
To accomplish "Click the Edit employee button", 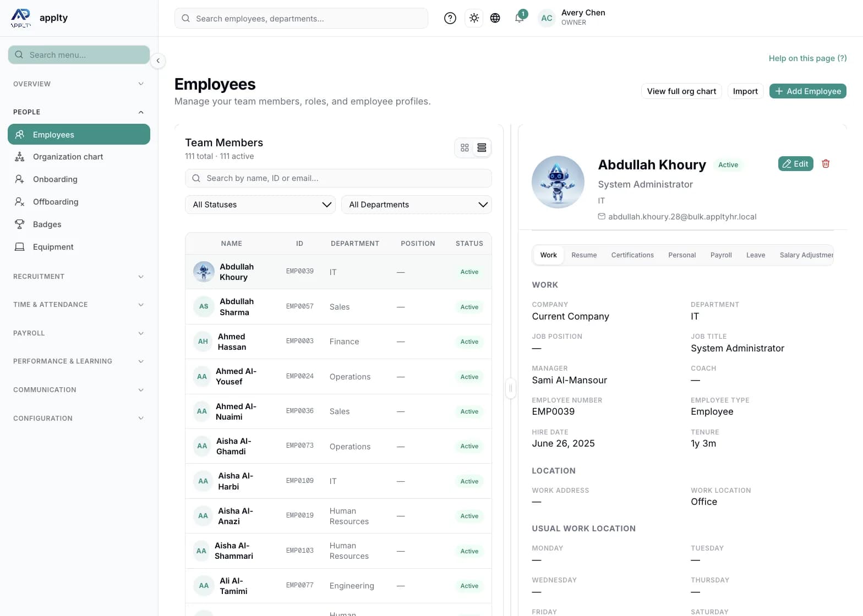I will tap(795, 164).
